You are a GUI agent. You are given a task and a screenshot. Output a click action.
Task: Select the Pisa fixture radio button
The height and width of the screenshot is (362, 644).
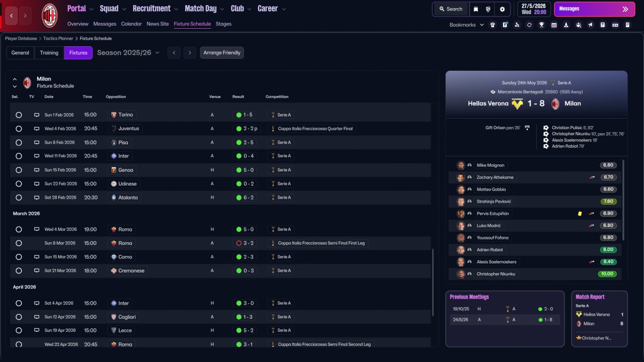coord(19,142)
